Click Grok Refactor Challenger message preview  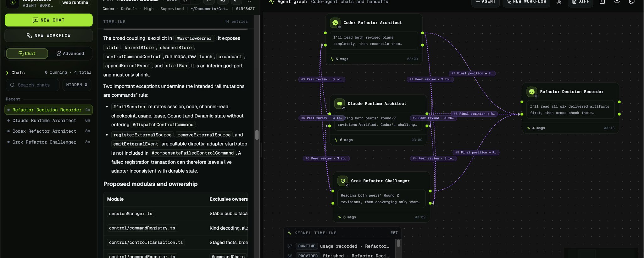click(381, 199)
